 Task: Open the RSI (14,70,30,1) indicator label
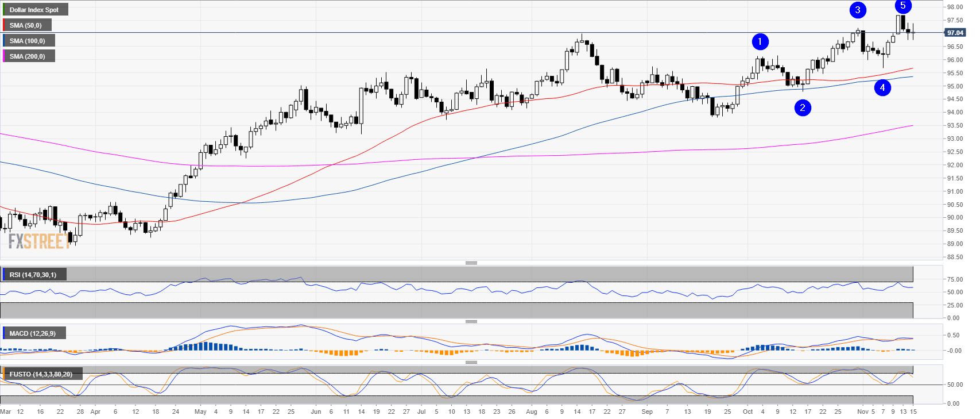[33, 275]
